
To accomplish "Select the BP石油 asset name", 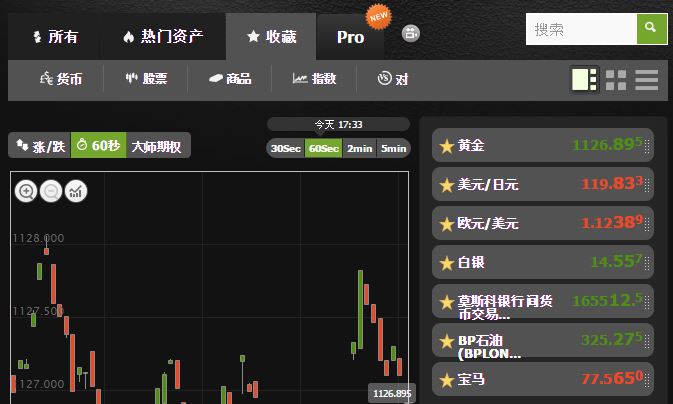I will click(489, 346).
